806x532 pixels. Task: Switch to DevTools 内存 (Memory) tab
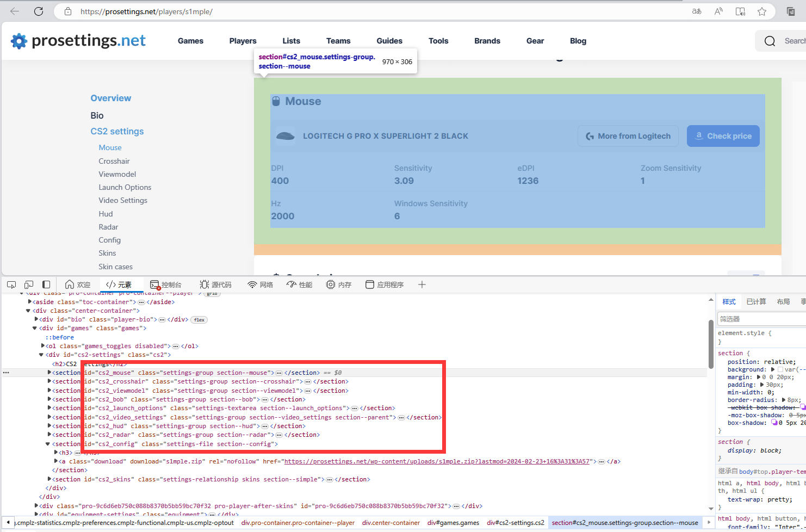[x=339, y=284]
